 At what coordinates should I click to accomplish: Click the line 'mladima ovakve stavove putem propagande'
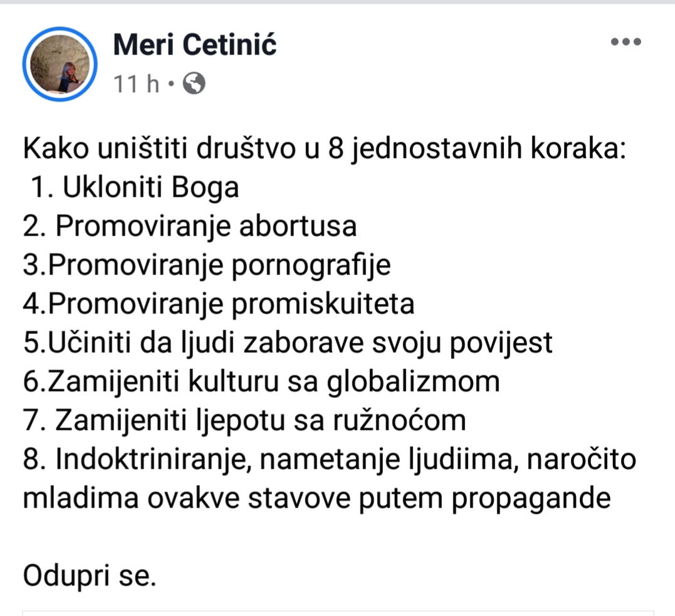tap(317, 499)
